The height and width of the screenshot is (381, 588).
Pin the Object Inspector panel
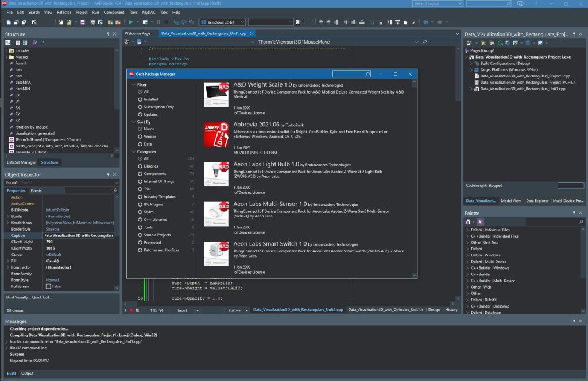(x=108, y=174)
